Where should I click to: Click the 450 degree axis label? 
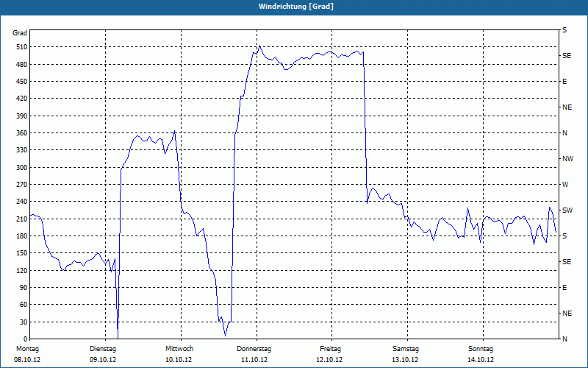click(21, 82)
